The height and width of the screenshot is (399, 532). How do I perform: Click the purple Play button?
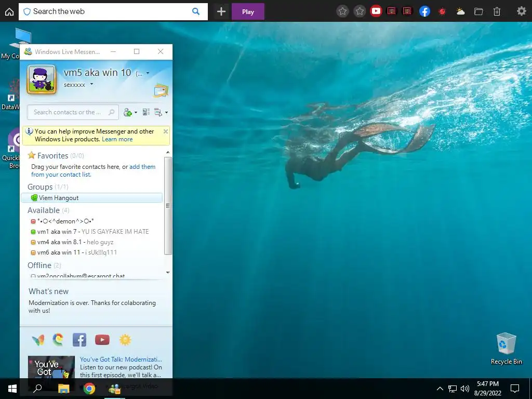pos(248,11)
